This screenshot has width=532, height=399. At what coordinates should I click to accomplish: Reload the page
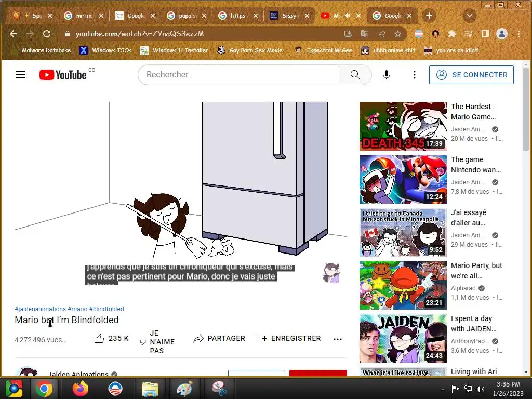[47, 34]
